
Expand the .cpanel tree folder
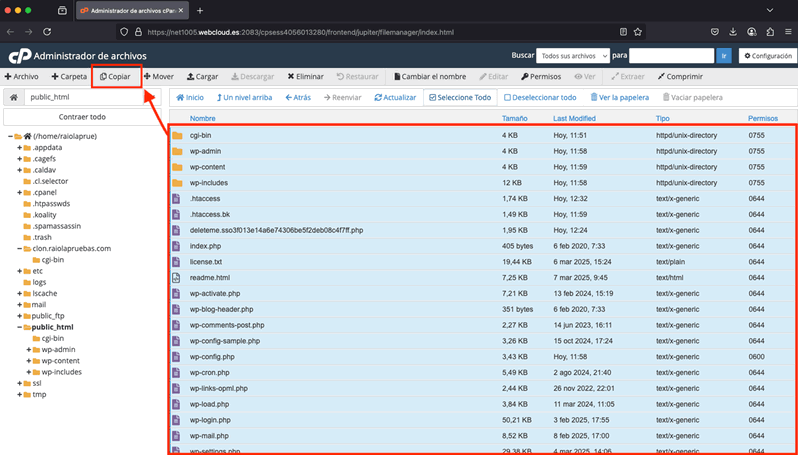(x=20, y=192)
